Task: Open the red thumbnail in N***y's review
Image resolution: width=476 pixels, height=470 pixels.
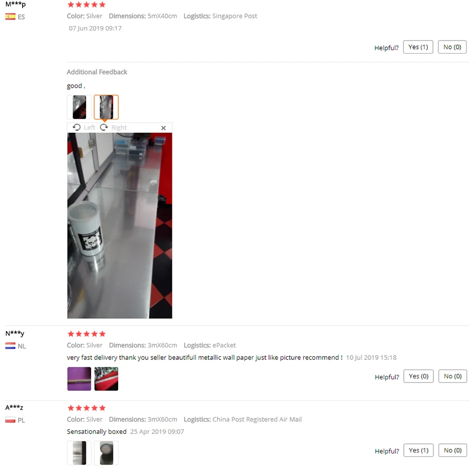Action: click(106, 379)
